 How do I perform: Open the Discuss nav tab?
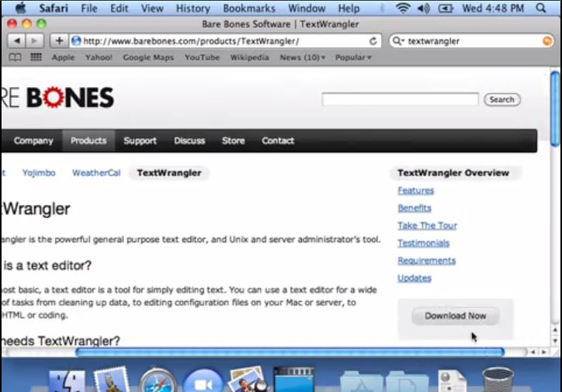pos(189,140)
